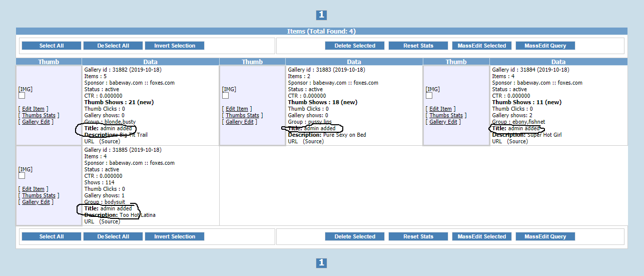Click the top Delete Selected button

[355, 46]
